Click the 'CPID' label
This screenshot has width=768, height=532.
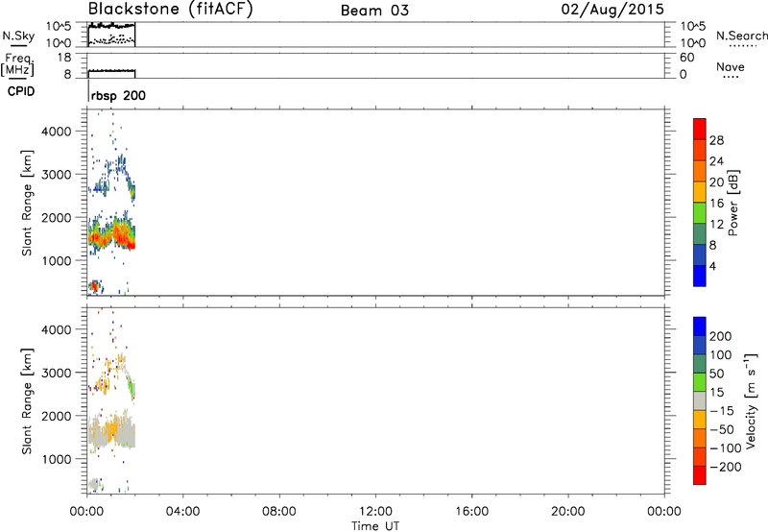click(x=21, y=91)
